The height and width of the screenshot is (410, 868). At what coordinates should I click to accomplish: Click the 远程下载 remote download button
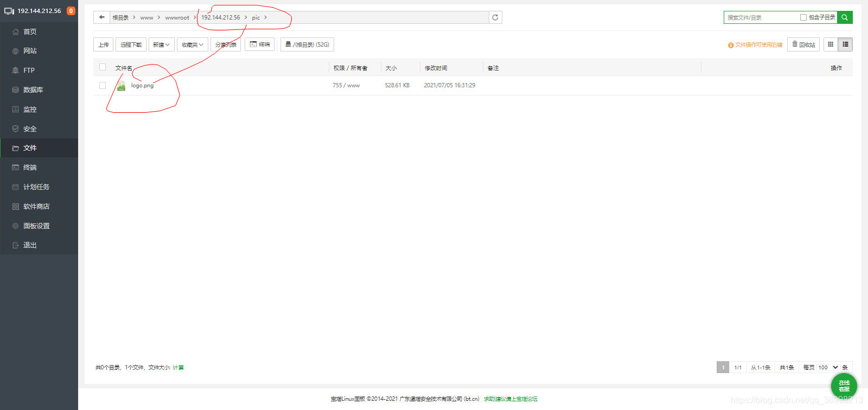(x=131, y=44)
